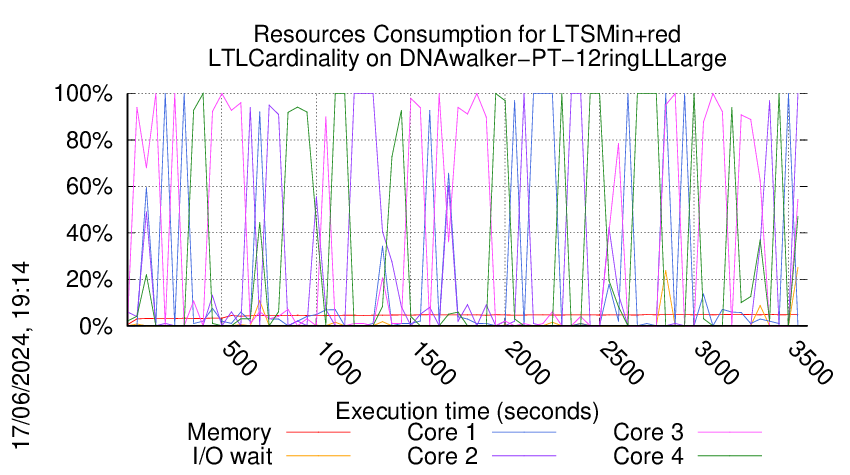The width and height of the screenshot is (850, 475).
Task: Click the '2000' x-axis tick label
Action: 527,363
